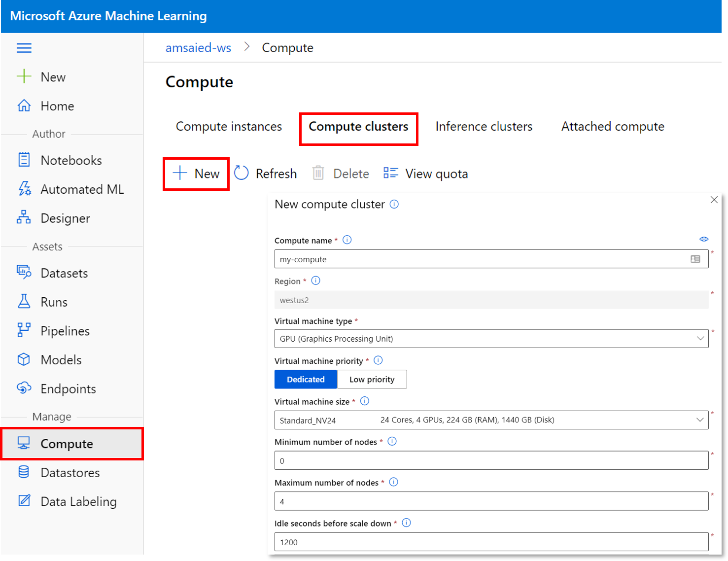Viewport: 728px width, 561px height.
Task: Open Data Labeling via its icon
Action: [24, 501]
